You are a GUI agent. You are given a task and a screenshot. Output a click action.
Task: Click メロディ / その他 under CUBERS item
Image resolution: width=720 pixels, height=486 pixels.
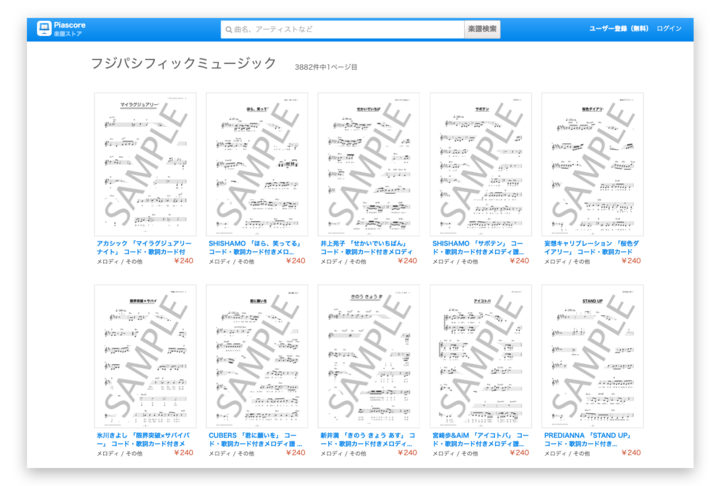tap(231, 453)
